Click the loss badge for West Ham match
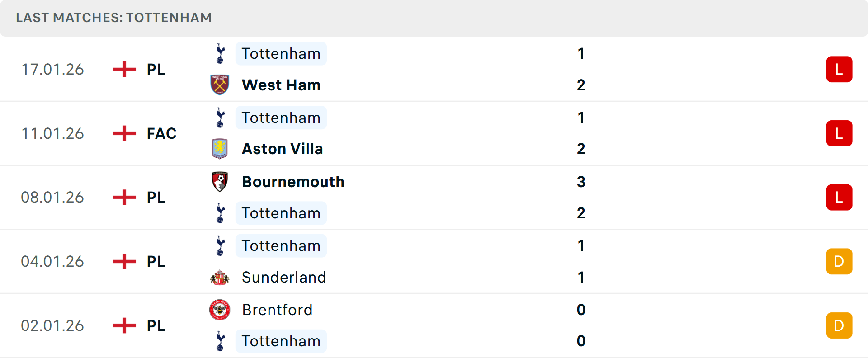Viewport: 868px width, 358px height. (x=839, y=69)
